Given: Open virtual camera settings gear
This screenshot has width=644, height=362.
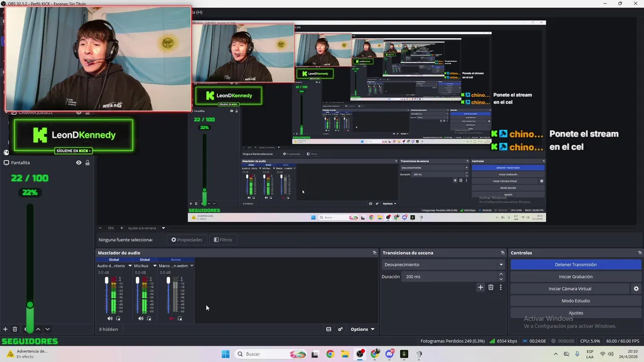Looking at the screenshot, I should (x=636, y=289).
